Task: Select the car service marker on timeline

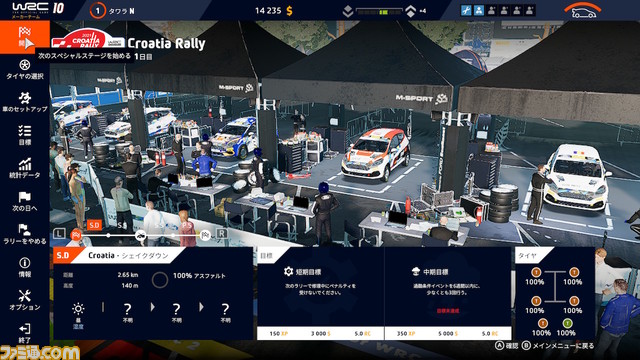Action: click(x=141, y=235)
